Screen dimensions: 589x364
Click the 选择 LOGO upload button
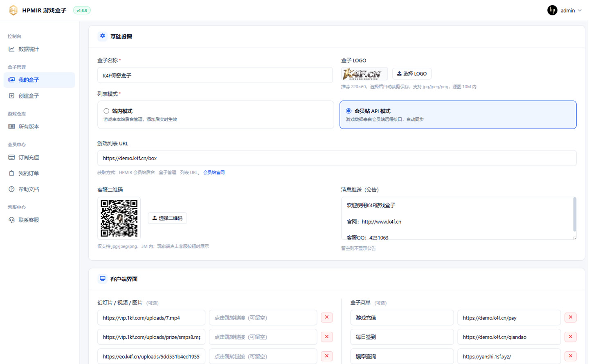point(412,74)
